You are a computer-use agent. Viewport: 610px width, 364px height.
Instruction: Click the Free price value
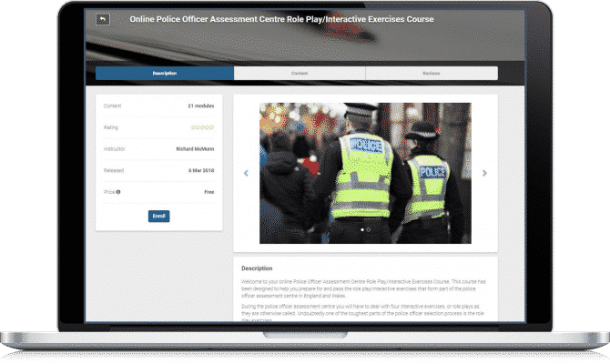click(x=208, y=192)
